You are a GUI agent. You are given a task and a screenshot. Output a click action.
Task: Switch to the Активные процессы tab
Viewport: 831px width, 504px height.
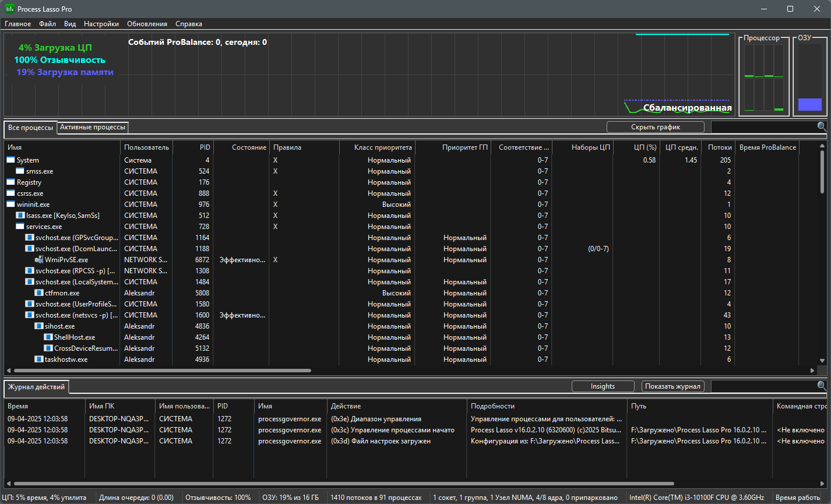93,127
